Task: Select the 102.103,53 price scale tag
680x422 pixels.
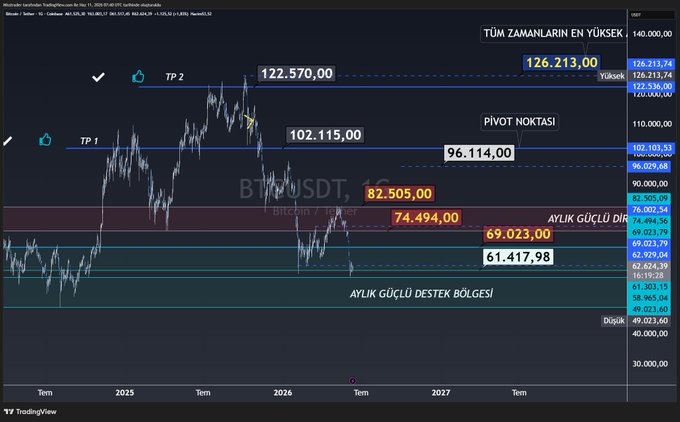Action: pyautogui.click(x=652, y=148)
